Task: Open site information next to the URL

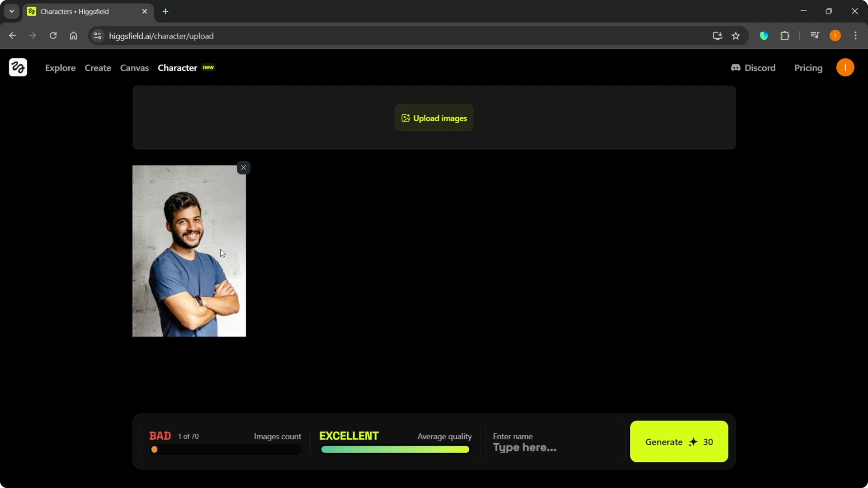Action: pos(97,36)
